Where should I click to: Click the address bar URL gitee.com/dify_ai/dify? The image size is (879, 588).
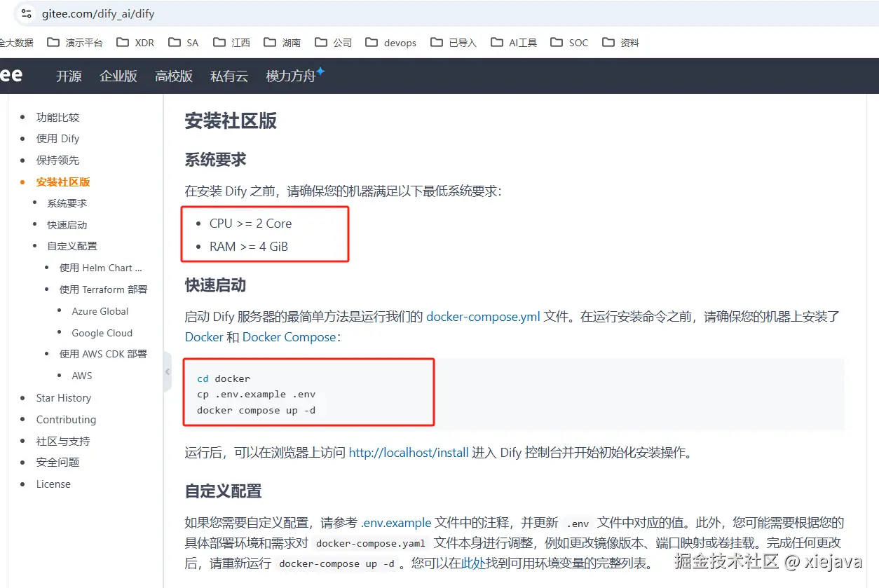click(98, 13)
